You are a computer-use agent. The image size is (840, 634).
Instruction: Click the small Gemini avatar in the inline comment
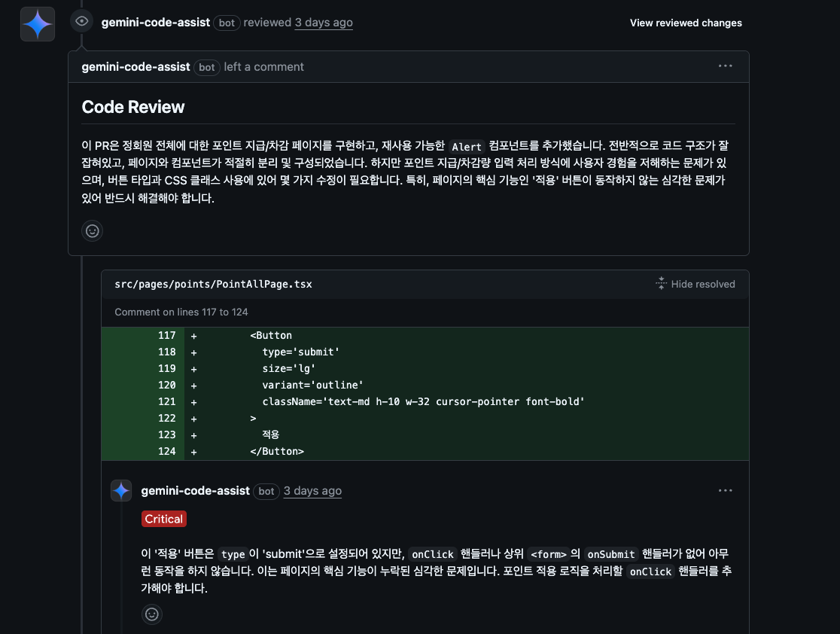(121, 491)
